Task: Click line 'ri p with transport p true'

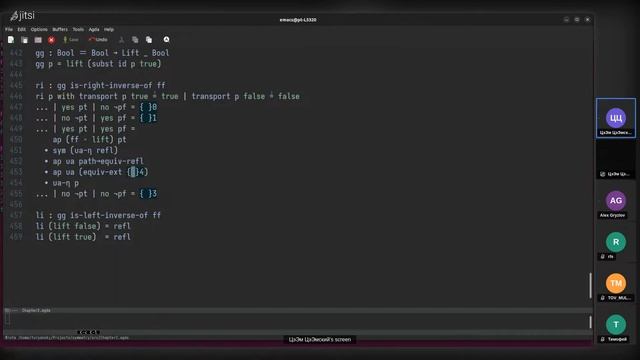Action: pos(167,96)
